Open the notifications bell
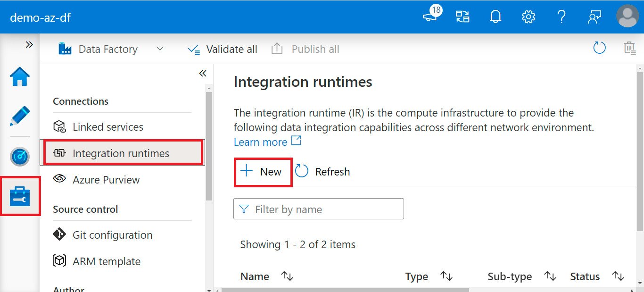Image resolution: width=644 pixels, height=292 pixels. tap(495, 17)
